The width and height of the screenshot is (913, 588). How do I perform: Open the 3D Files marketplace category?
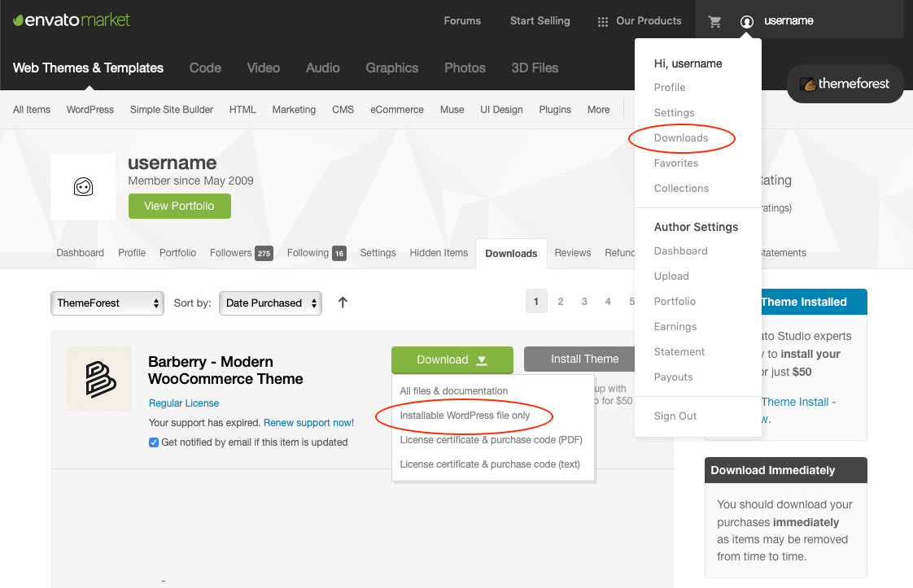click(535, 68)
